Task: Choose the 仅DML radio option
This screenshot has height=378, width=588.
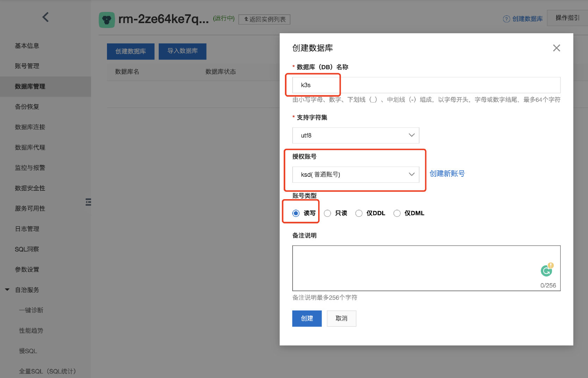Action: click(x=397, y=213)
